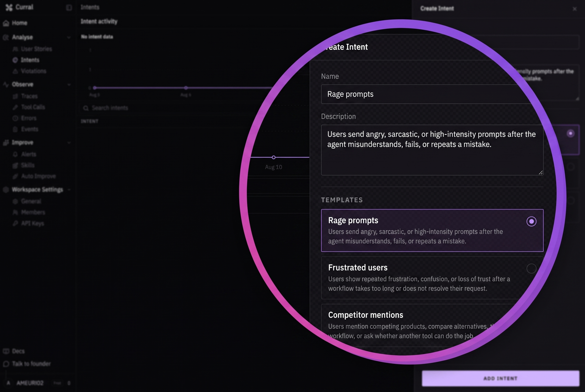Close the Create Intent panel
The height and width of the screenshot is (392, 585).
point(575,9)
